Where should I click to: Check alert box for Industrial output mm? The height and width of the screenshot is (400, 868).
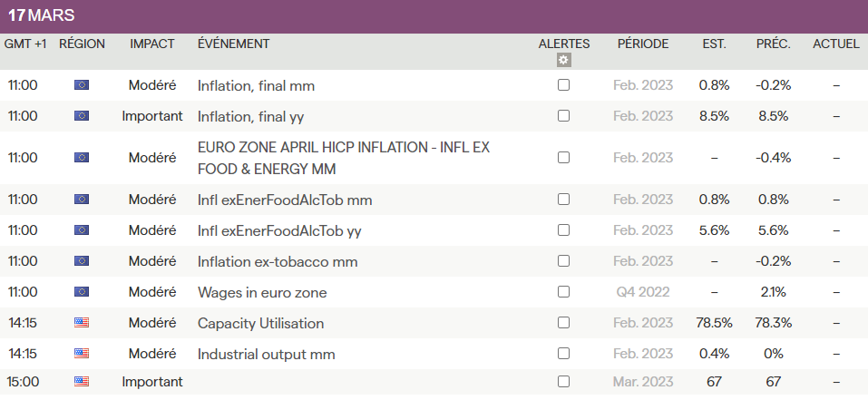point(563,354)
